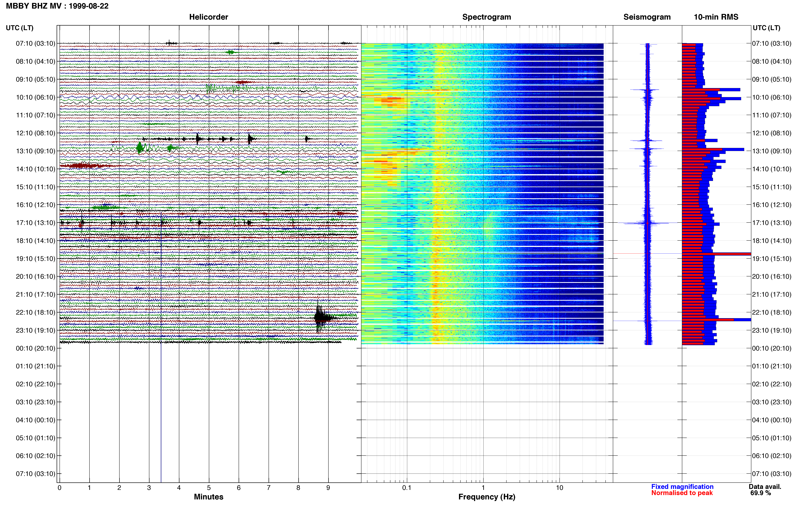This screenshot has width=812, height=508.
Task: Click the '1' frequency tick label on the spectrogram
Action: pos(483,488)
